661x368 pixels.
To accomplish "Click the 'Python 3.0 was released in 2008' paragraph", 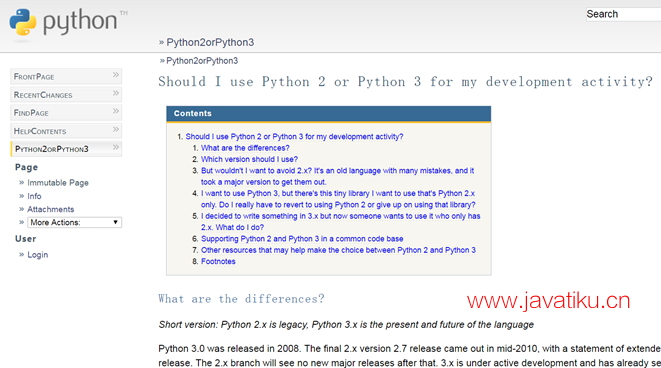I will (409, 356).
